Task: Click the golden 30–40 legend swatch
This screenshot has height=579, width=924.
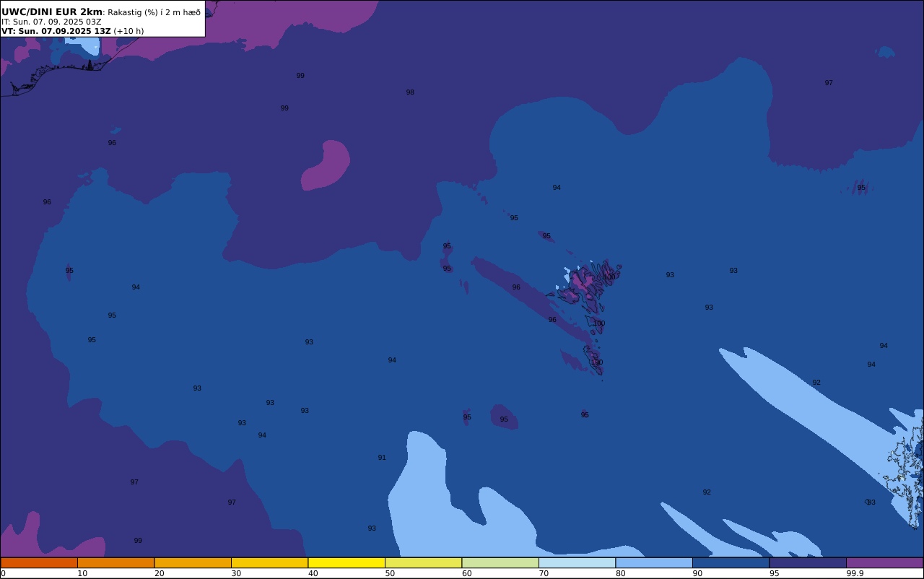Action: (269, 562)
